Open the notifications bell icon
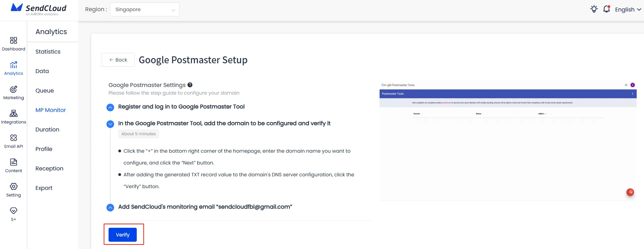The height and width of the screenshot is (249, 644). [x=606, y=9]
